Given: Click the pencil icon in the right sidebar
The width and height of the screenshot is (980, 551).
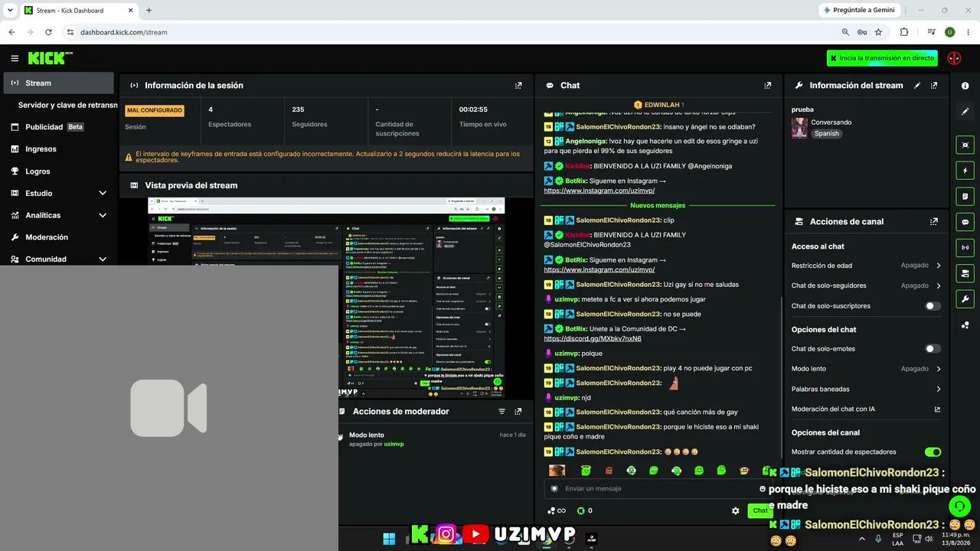Looking at the screenshot, I should click(965, 112).
